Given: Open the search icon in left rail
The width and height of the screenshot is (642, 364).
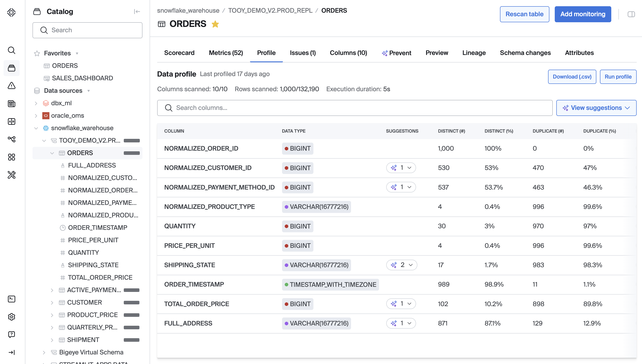Looking at the screenshot, I should point(12,50).
